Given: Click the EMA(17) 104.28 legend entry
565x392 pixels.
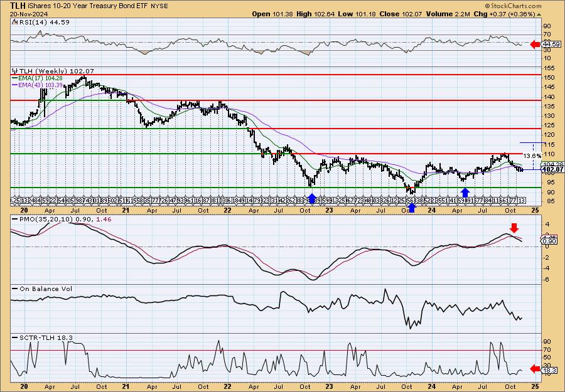Looking at the screenshot, I should [x=38, y=78].
